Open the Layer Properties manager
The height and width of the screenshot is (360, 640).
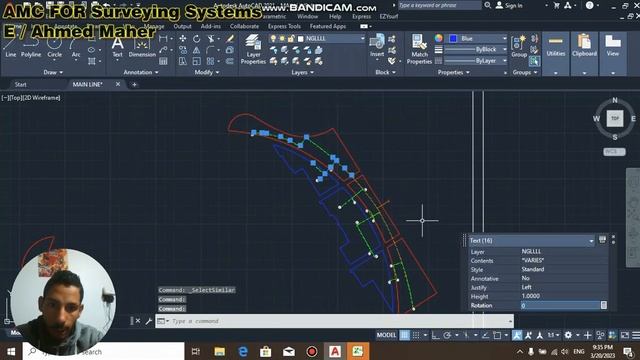[x=253, y=49]
